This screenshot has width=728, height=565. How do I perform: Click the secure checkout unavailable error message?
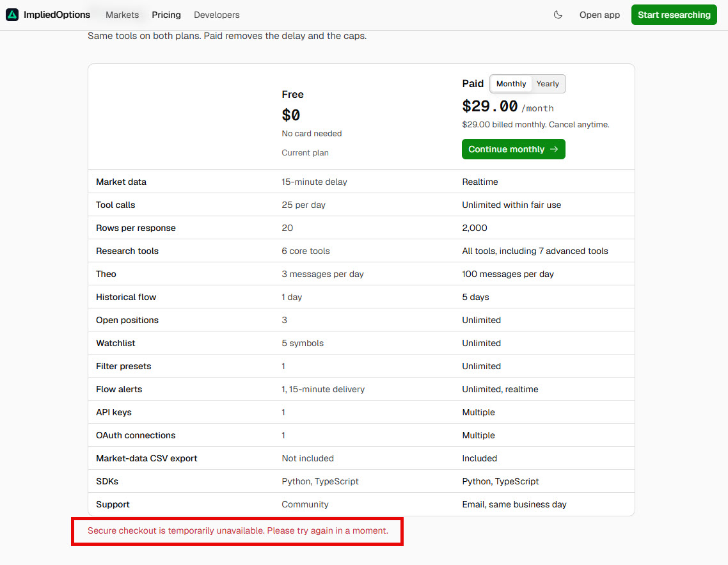point(238,530)
